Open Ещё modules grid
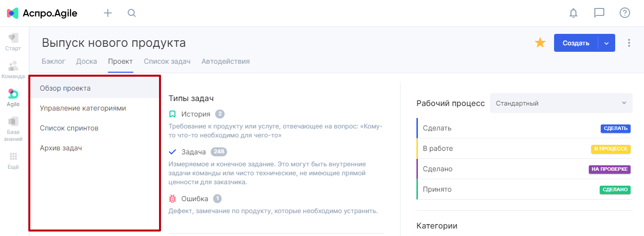The image size is (644, 236). [13, 160]
